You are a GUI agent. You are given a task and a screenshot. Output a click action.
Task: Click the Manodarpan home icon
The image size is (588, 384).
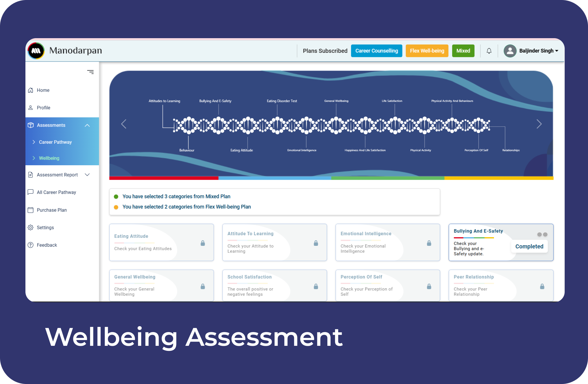[37, 50]
